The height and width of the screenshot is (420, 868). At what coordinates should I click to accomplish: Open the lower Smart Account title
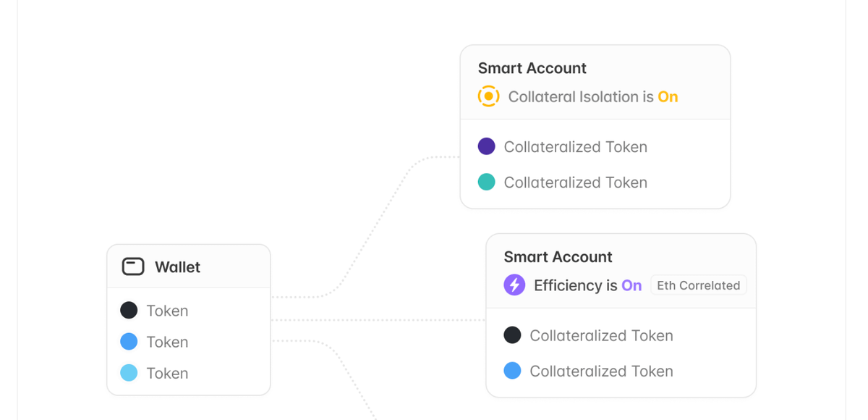(558, 257)
